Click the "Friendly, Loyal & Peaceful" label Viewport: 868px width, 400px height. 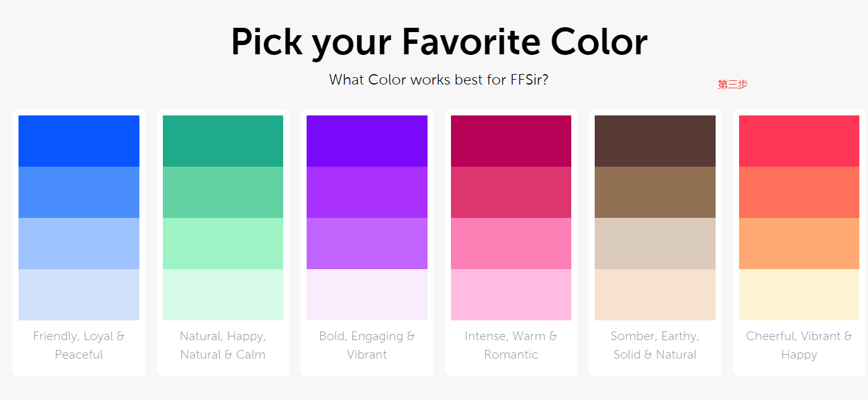pyautogui.click(x=79, y=345)
